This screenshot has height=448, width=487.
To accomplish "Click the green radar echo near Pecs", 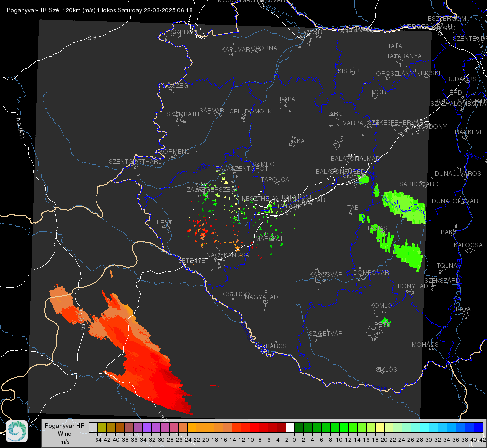I will tap(386, 322).
